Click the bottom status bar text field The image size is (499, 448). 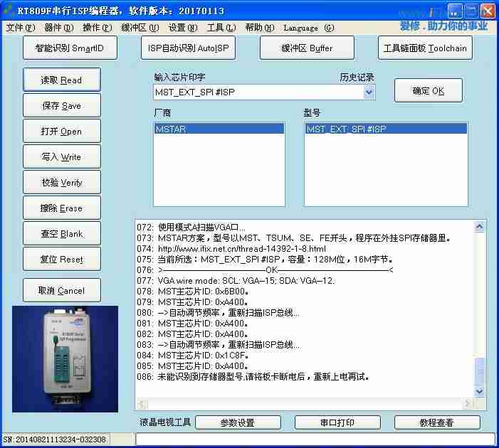coord(315,439)
